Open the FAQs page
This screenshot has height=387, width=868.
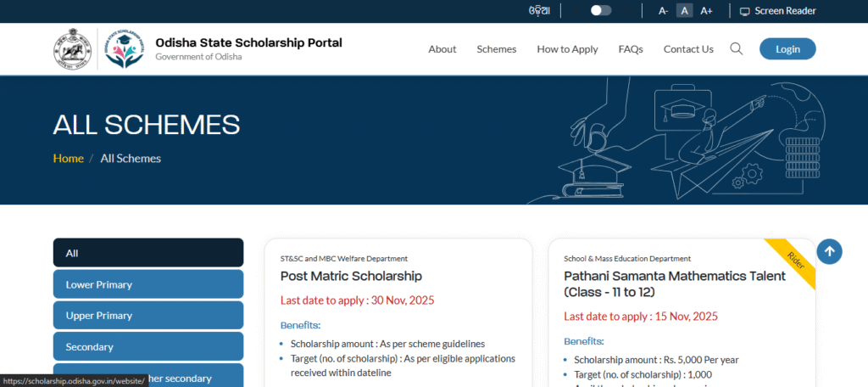coord(631,49)
